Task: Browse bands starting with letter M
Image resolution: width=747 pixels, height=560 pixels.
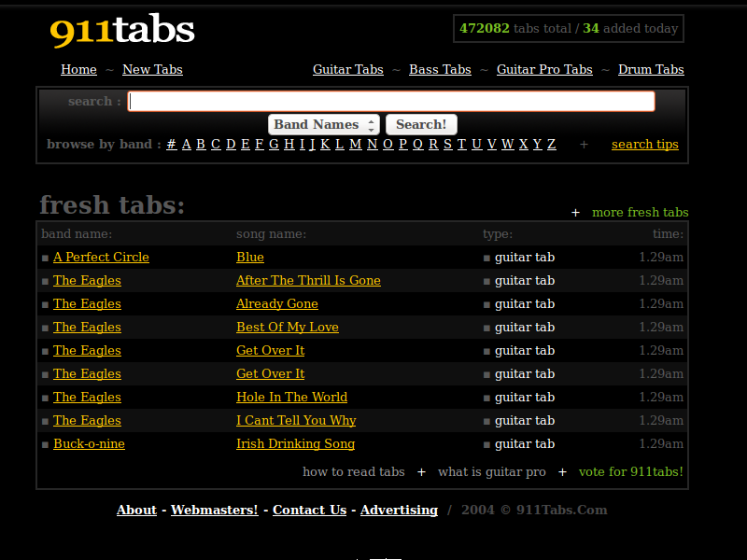Action: point(355,145)
